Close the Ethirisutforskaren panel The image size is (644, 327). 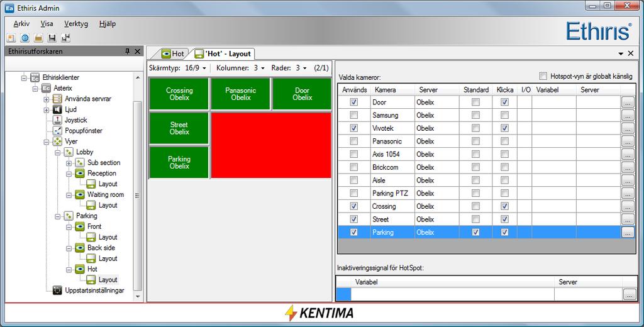click(x=138, y=52)
